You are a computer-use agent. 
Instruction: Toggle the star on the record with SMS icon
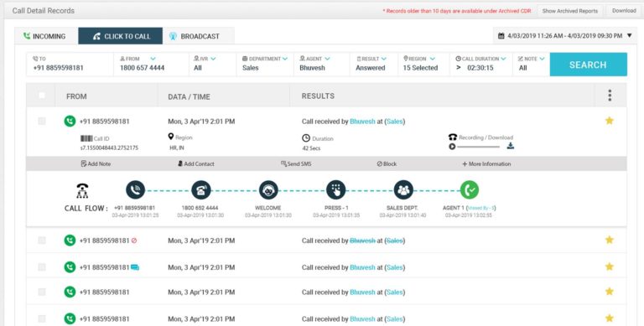[609, 266]
